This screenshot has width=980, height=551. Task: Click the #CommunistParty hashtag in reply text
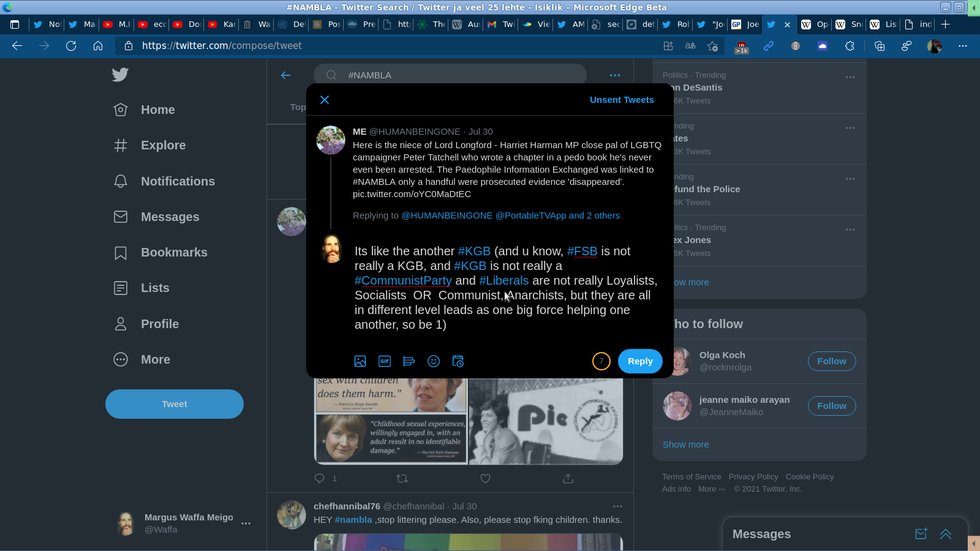tap(403, 280)
